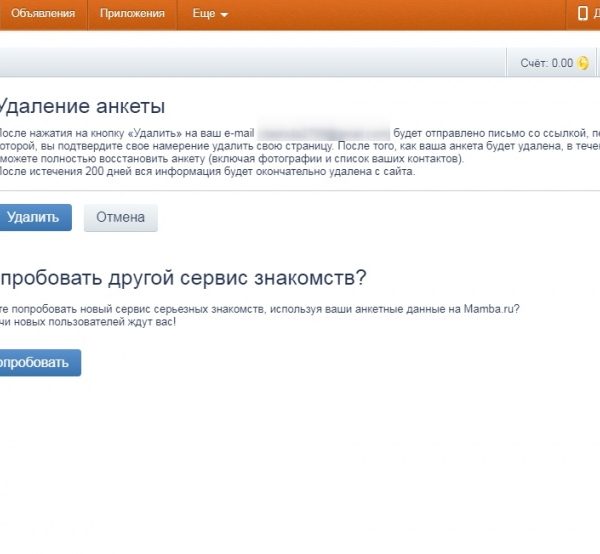Image resolution: width=600 pixels, height=554 pixels.
Task: Expand the Еще dropdown menu
Action: coord(210,14)
